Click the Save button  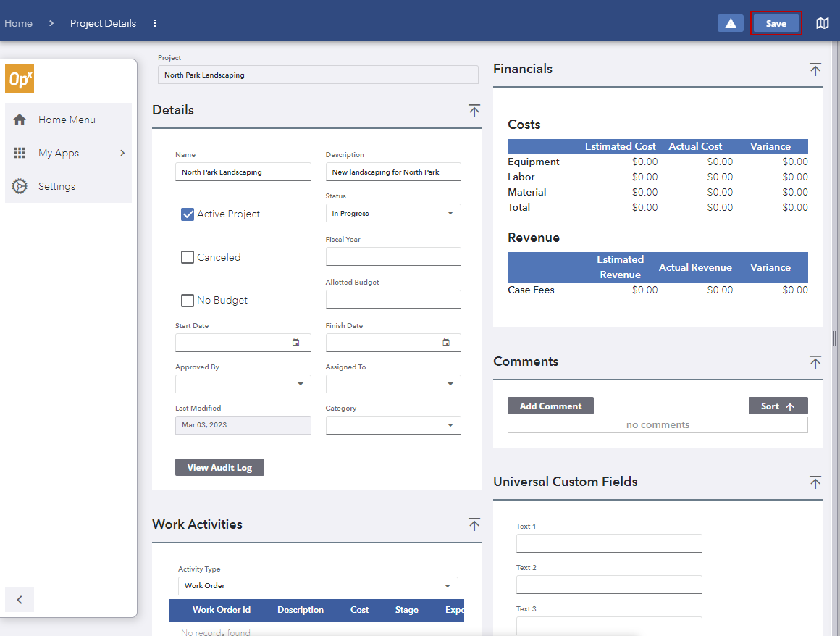point(776,23)
